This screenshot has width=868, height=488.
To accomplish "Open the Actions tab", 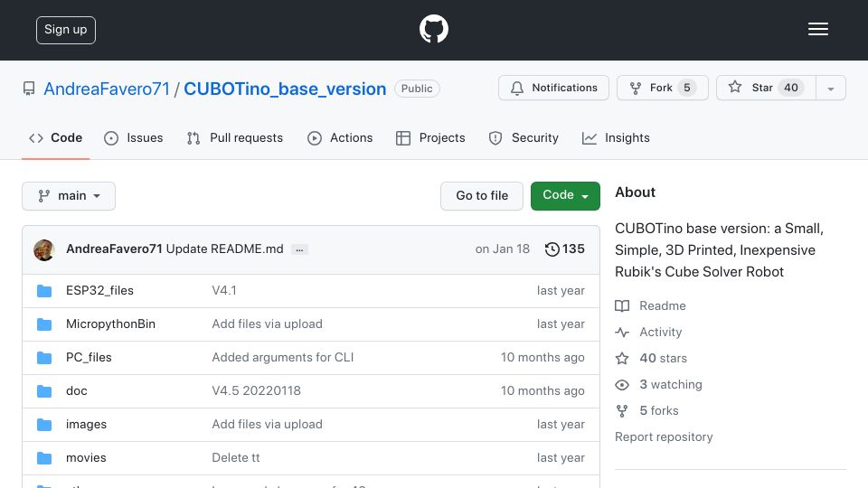I will coord(340,137).
